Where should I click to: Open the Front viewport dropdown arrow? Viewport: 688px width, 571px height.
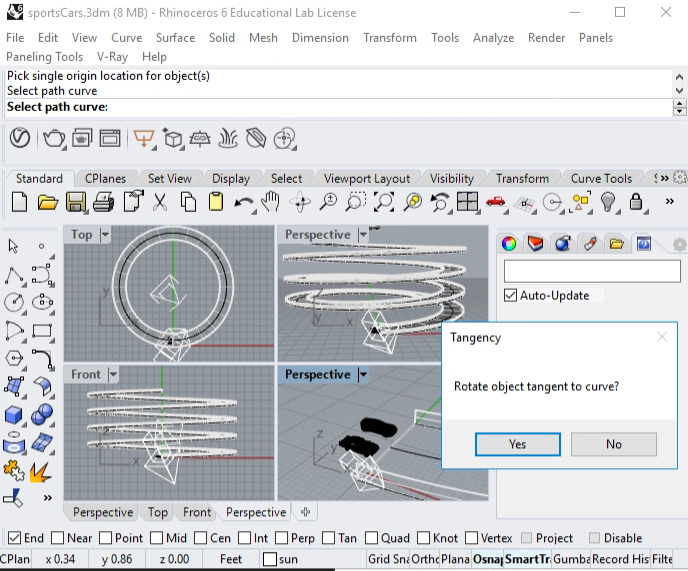pyautogui.click(x=113, y=374)
